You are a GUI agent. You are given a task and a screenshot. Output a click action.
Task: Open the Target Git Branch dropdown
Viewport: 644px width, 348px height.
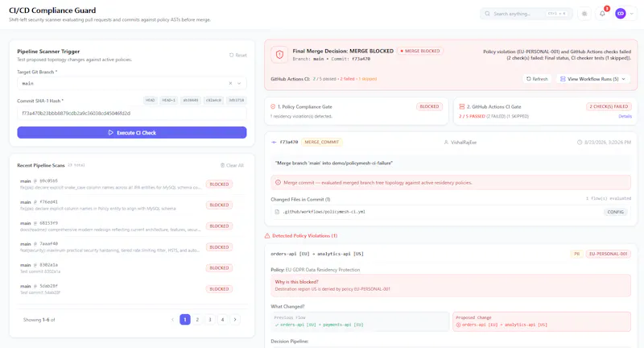click(x=239, y=84)
